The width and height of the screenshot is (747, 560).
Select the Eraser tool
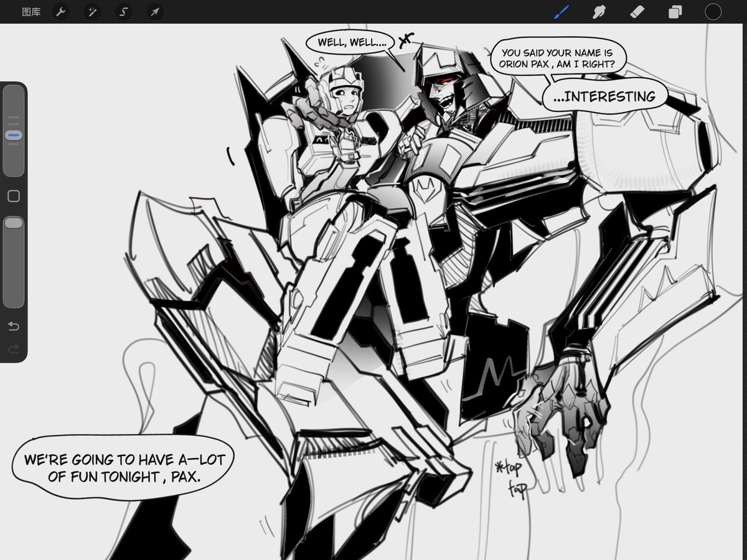click(x=637, y=12)
